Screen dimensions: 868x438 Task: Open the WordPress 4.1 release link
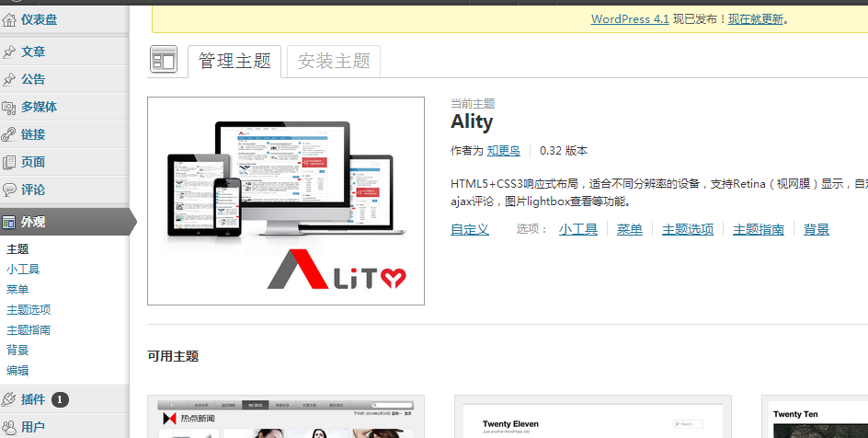[630, 18]
